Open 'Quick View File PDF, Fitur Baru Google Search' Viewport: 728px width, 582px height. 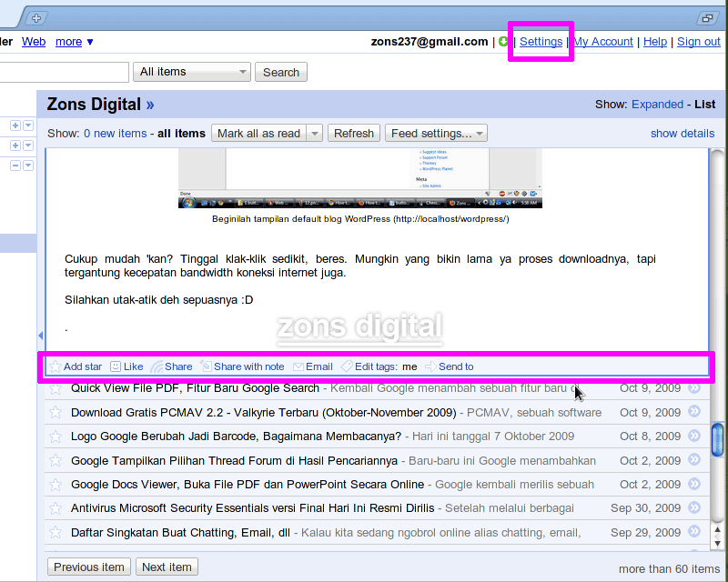pyautogui.click(x=195, y=388)
